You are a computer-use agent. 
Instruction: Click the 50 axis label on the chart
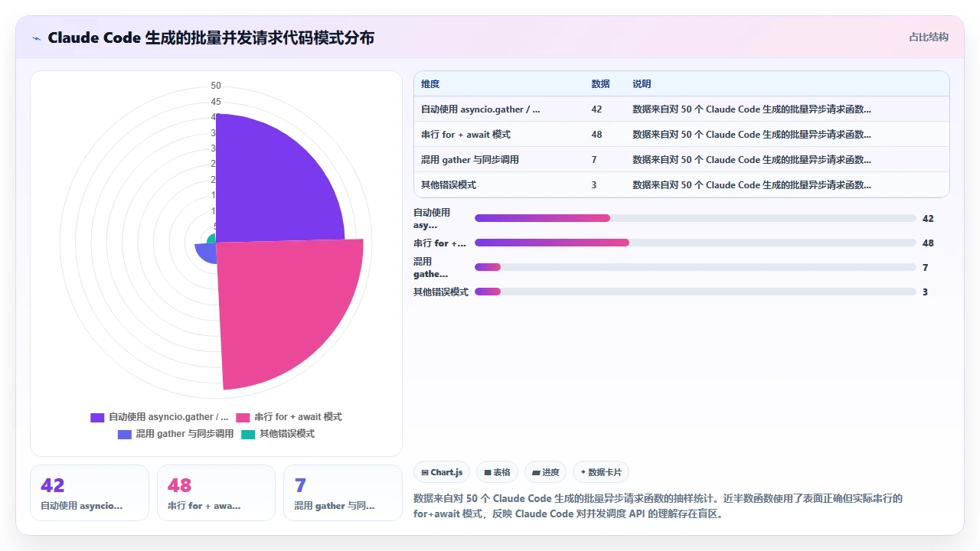(216, 86)
